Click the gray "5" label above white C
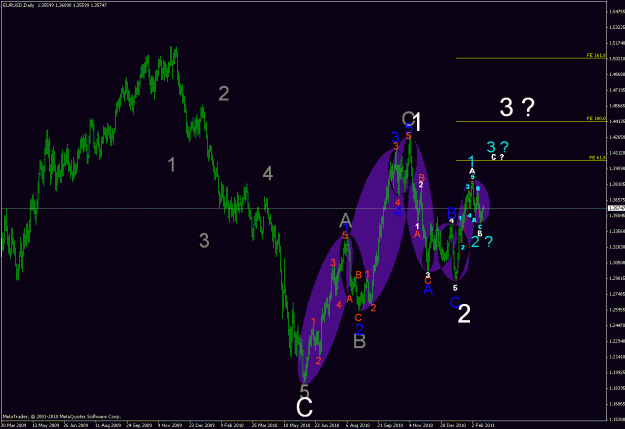This screenshot has width=625, height=429. pyautogui.click(x=305, y=390)
